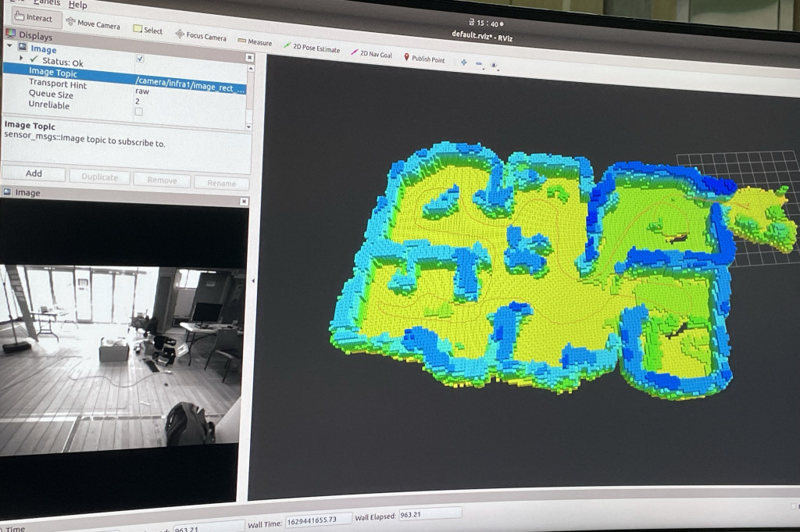
Task: Close the Image camera panel
Action: 244,202
